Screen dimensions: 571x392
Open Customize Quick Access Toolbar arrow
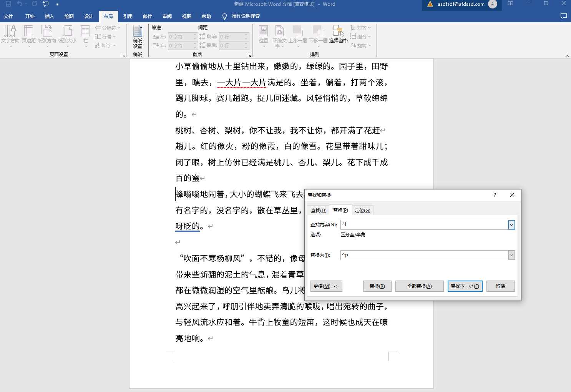57,4
